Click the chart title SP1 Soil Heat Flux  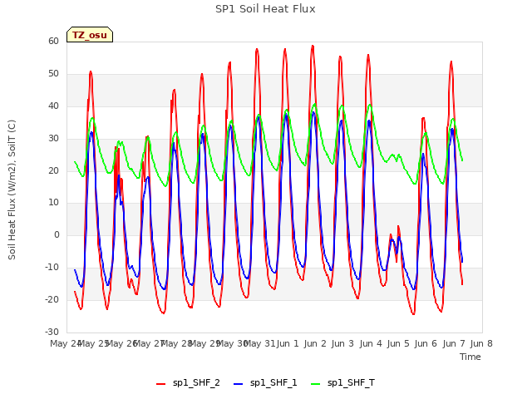pyautogui.click(x=265, y=9)
